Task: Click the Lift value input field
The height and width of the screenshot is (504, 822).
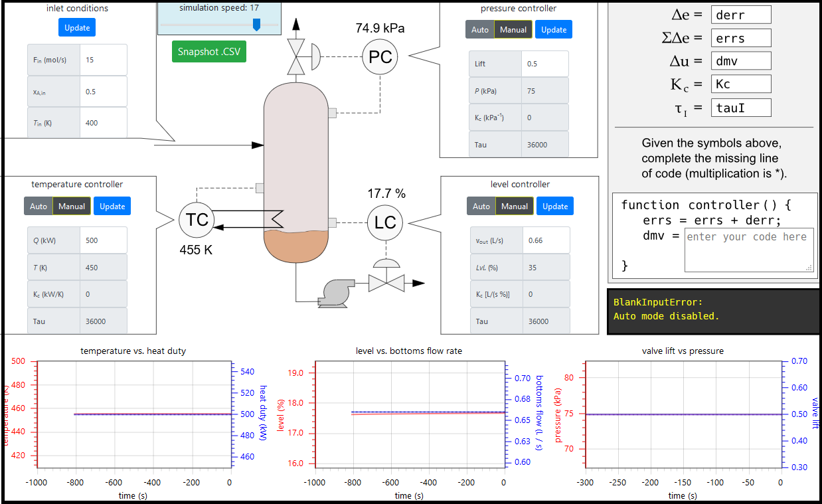Action: click(544, 64)
